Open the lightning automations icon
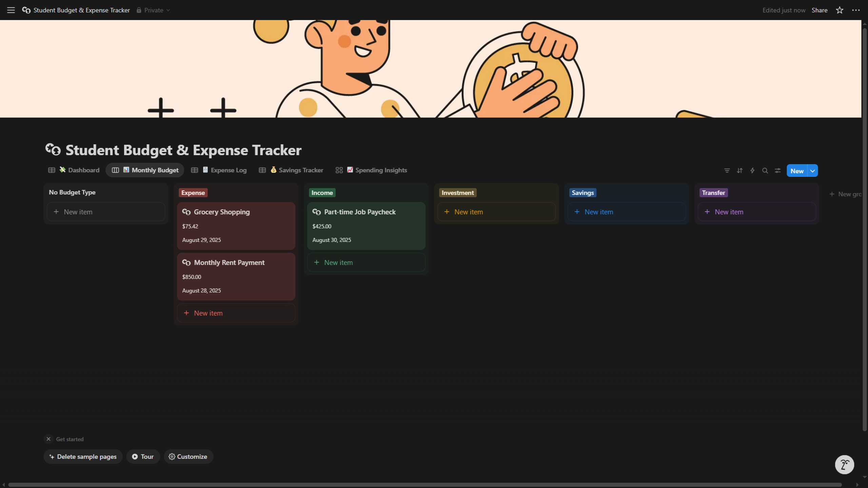Screen dimensions: 868x488 [752, 171]
